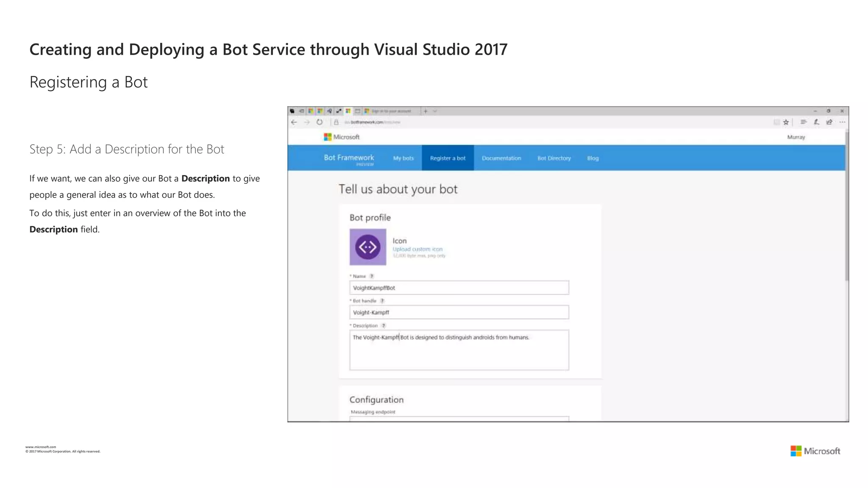
Task: Click the browser forward arrow
Action: coord(307,122)
